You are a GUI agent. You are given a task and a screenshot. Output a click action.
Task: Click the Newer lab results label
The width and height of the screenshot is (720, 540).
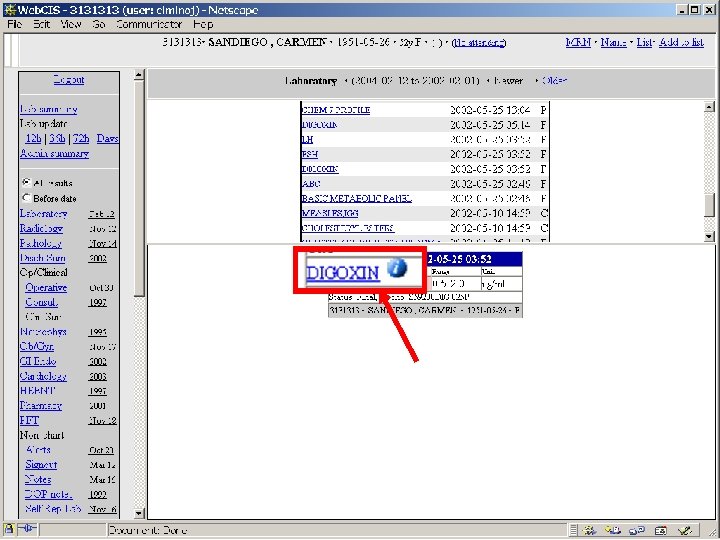[508, 81]
